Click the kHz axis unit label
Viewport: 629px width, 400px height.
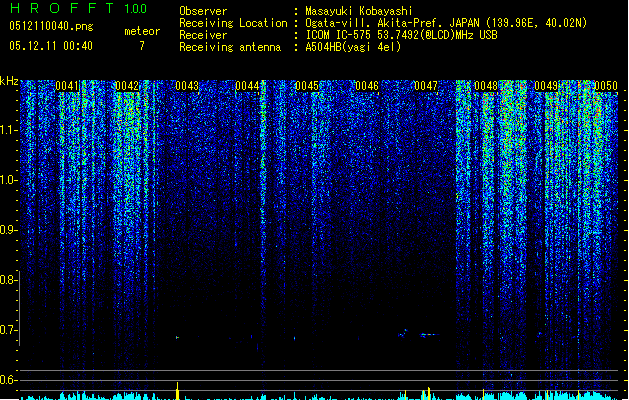click(x=9, y=81)
